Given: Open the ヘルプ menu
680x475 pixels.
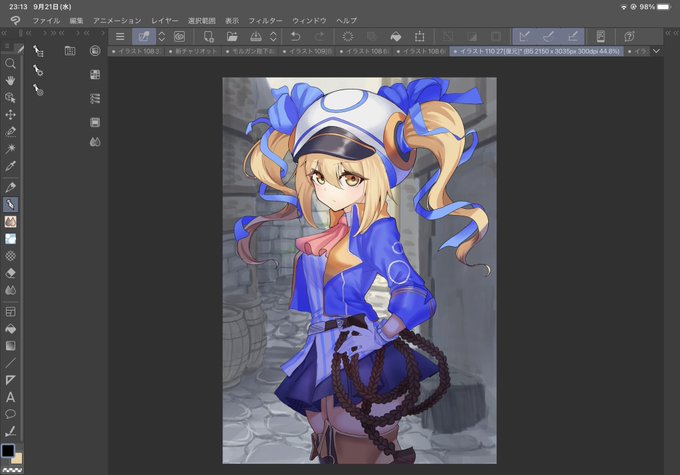Looking at the screenshot, I should pos(347,20).
